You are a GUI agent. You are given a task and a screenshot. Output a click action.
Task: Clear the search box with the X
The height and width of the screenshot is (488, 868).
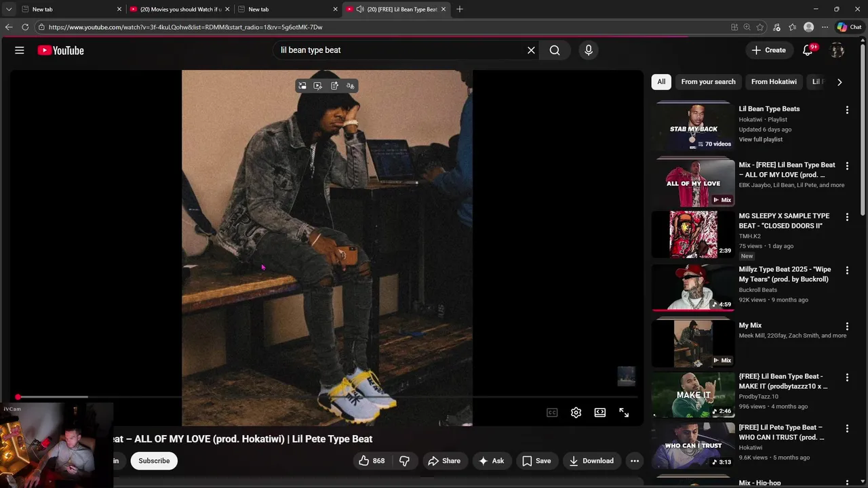[x=531, y=50]
